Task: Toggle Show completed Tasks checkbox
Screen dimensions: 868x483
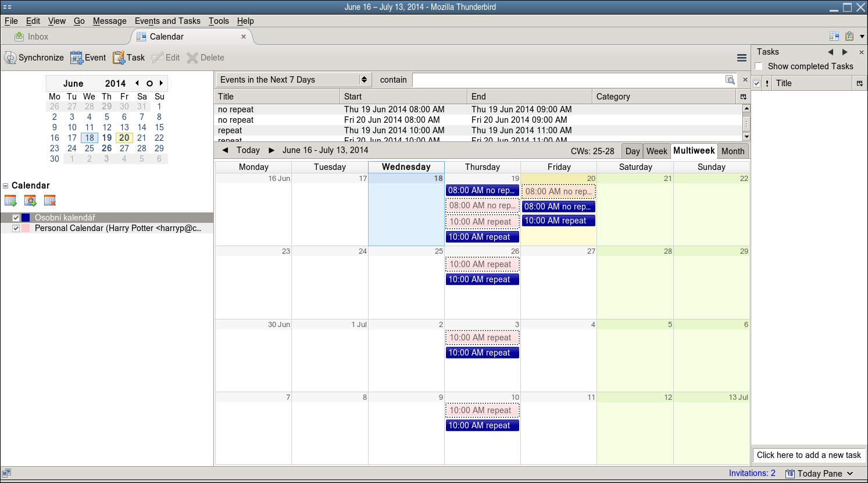Action: pos(759,66)
